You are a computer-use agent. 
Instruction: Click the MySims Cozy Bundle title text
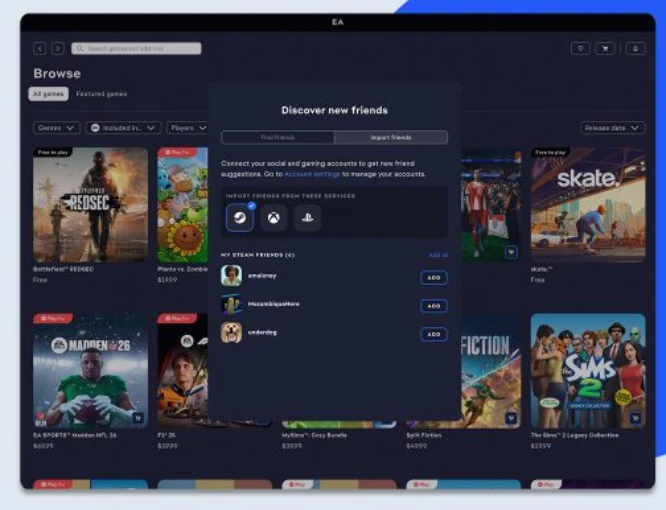[314, 435]
